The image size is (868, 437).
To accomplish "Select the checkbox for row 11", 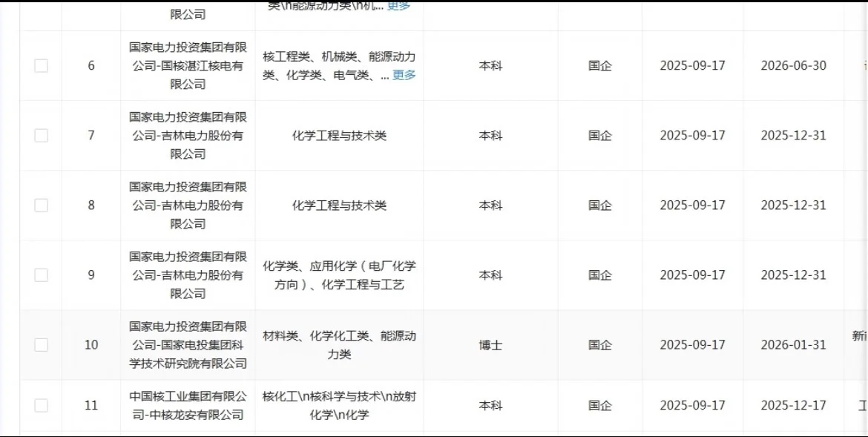I will pyautogui.click(x=41, y=405).
